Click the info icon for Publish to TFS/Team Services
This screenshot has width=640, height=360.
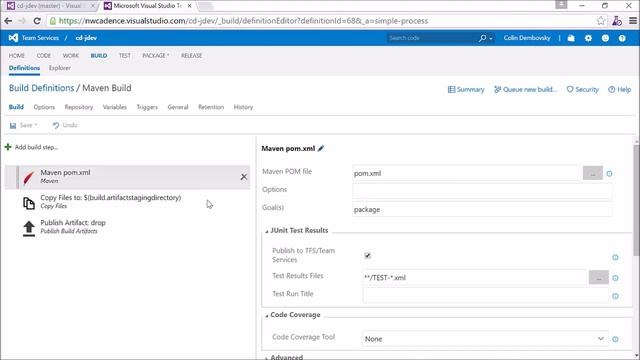[615, 257]
